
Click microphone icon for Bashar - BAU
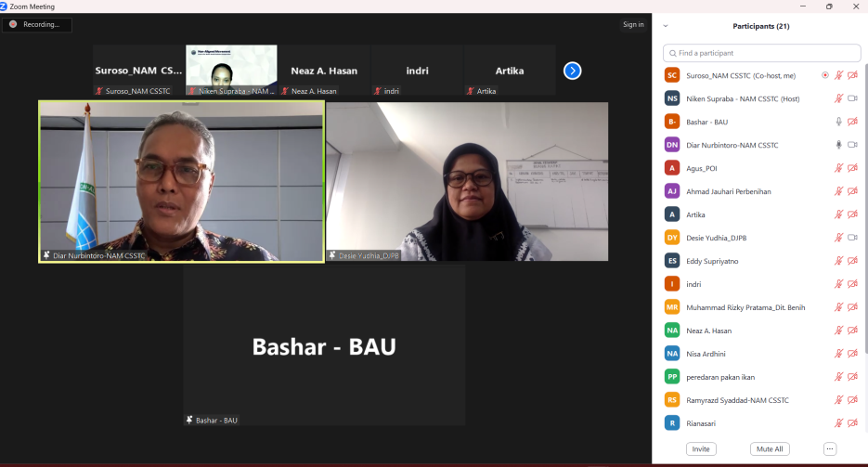(838, 122)
